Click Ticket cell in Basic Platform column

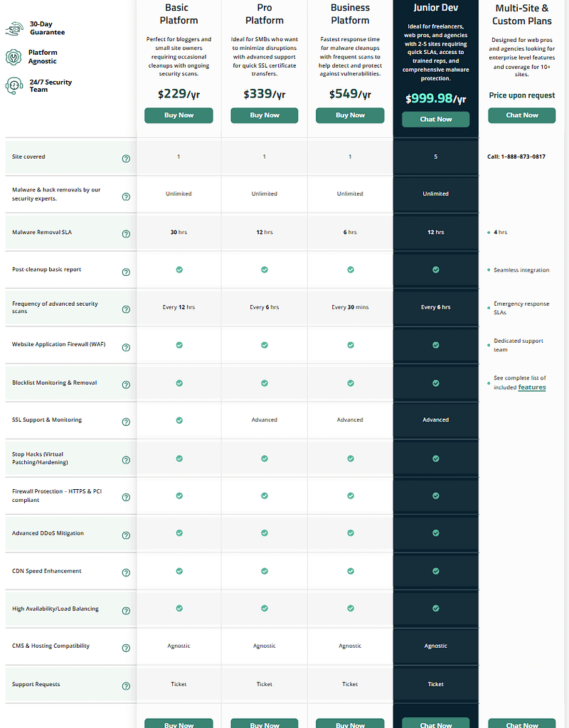[179, 684]
